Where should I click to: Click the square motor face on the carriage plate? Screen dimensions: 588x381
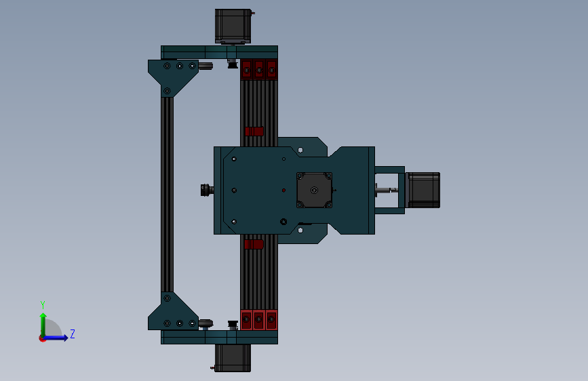[314, 190]
